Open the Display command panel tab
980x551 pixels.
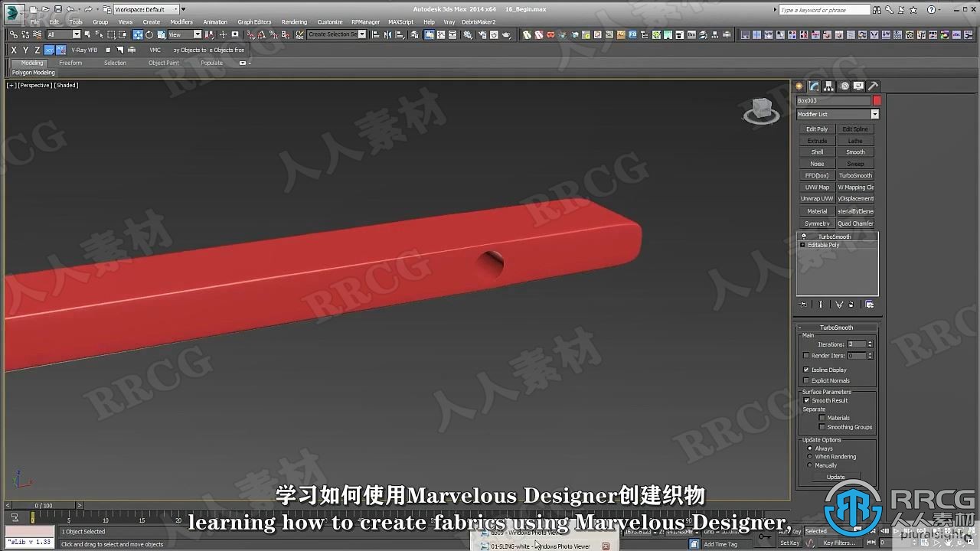858,86
